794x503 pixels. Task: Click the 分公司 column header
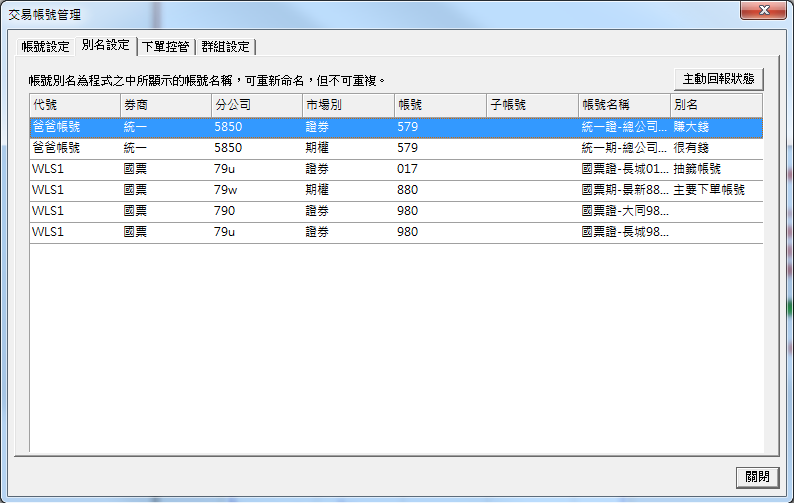tap(256, 105)
